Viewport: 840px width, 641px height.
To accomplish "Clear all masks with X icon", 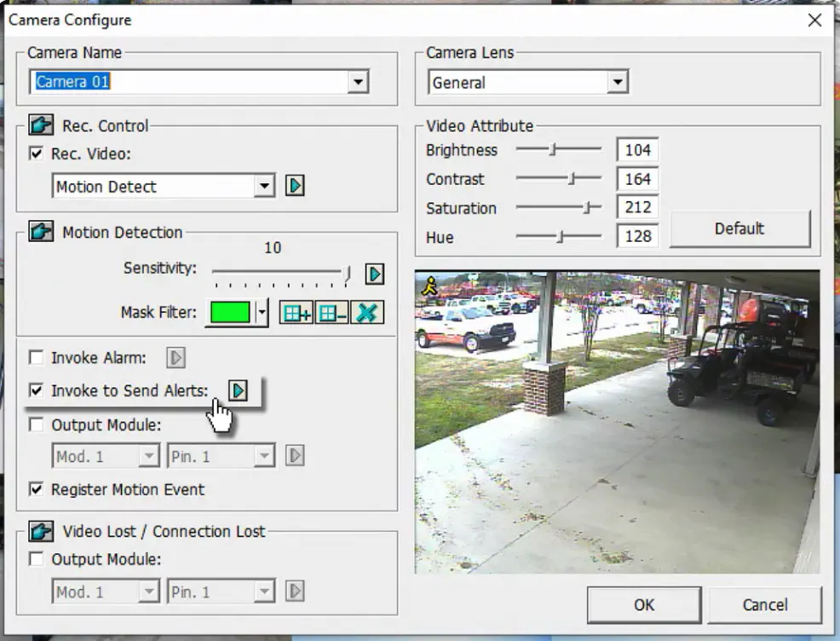I will (x=367, y=313).
